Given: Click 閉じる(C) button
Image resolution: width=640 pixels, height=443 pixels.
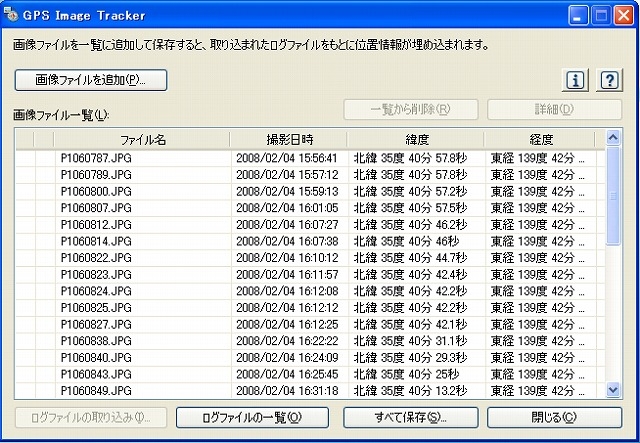Looking at the screenshot, I should 554,418.
